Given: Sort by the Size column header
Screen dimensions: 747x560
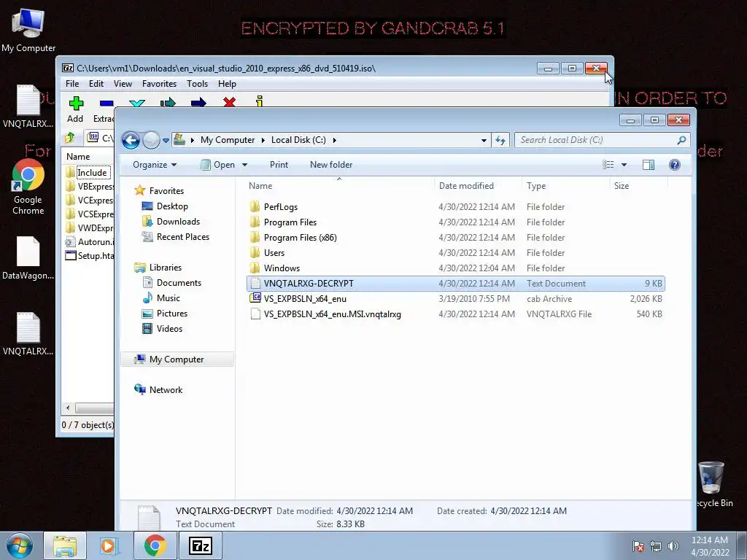Looking at the screenshot, I should 639,186.
